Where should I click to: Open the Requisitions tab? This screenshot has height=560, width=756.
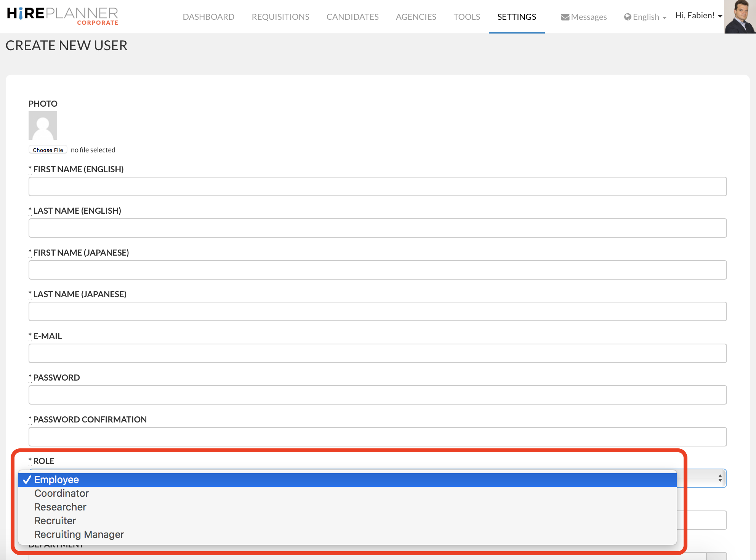coord(280,17)
